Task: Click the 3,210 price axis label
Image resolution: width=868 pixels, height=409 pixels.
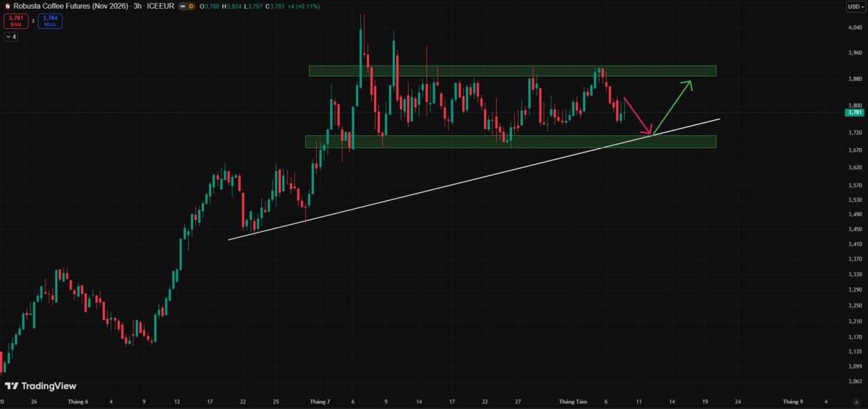Action: (855, 322)
